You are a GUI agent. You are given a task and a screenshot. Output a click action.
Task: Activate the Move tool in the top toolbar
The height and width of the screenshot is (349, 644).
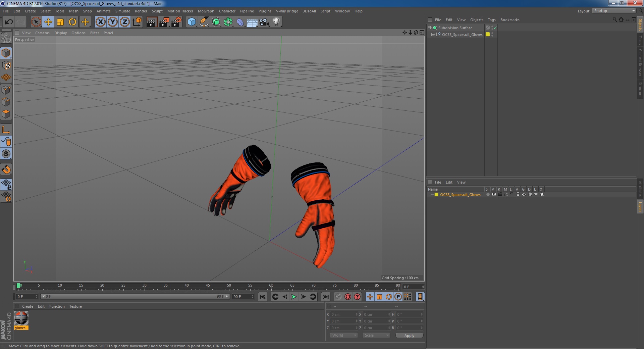click(48, 22)
